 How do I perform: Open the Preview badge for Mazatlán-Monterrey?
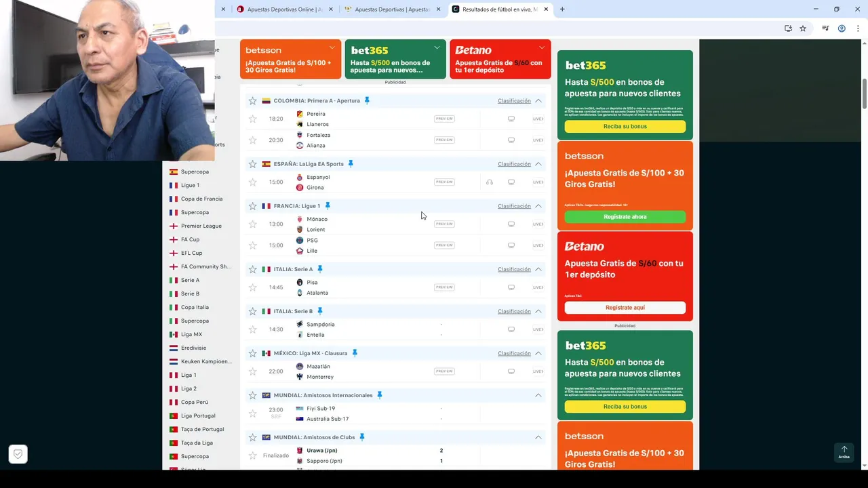444,371
